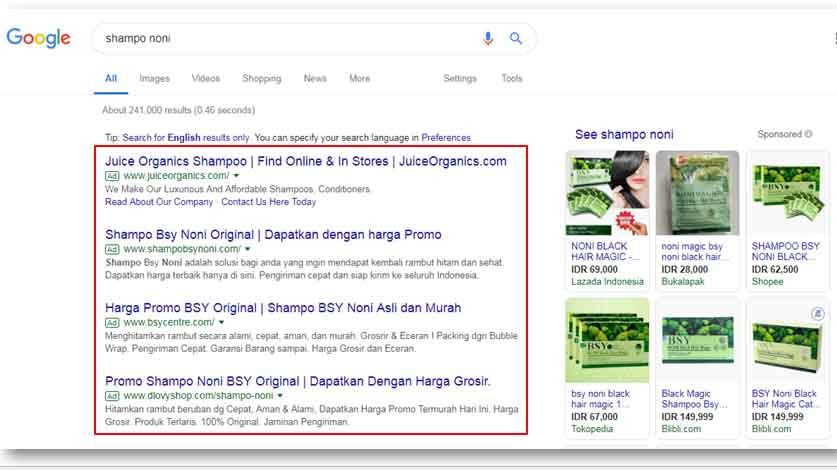Click the See shampo noni heading

pos(624,135)
